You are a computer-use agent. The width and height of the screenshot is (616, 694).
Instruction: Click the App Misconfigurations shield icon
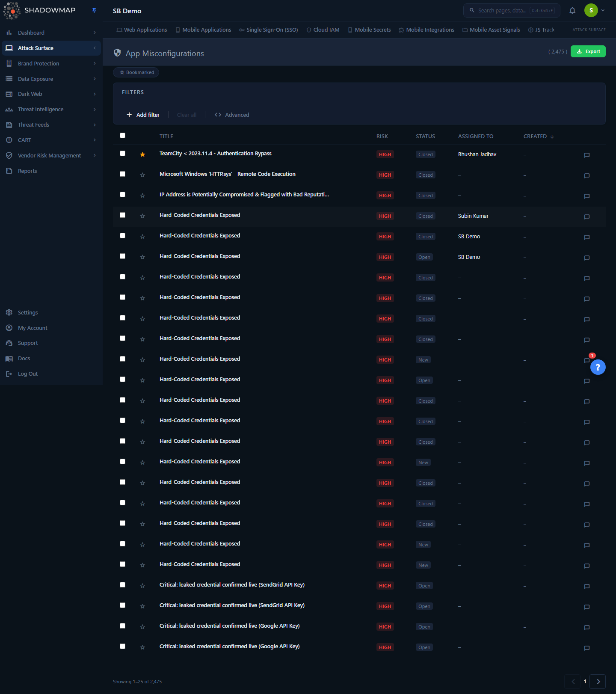(117, 53)
